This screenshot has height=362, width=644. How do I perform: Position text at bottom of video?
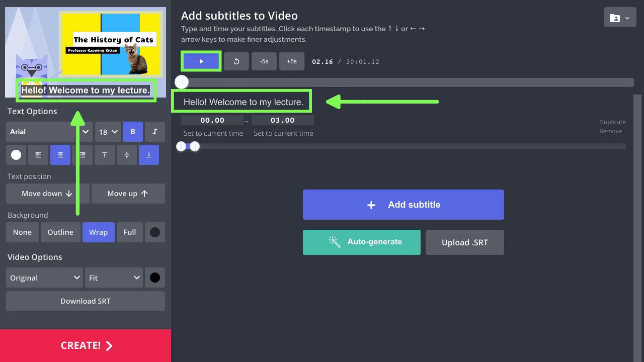[149, 155]
